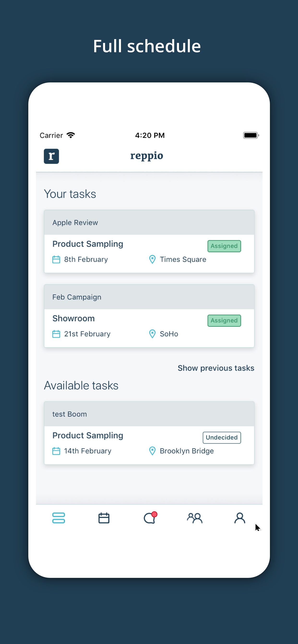This screenshot has width=298, height=644.
Task: Click location pin beside Times Square
Action: point(152,259)
